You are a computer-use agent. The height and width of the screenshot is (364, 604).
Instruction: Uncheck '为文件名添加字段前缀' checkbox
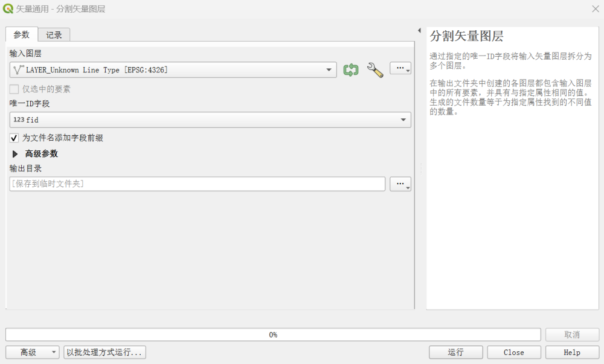[14, 138]
